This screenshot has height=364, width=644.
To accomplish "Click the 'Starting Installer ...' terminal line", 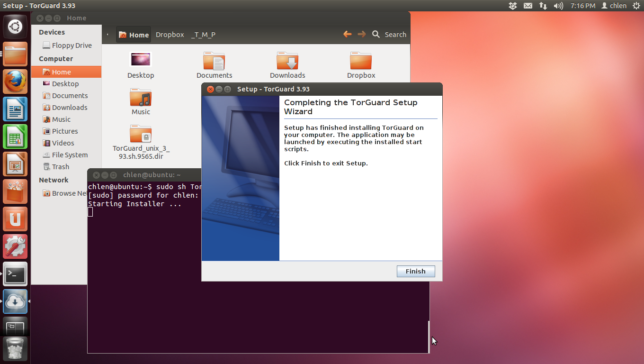I will coord(135,204).
